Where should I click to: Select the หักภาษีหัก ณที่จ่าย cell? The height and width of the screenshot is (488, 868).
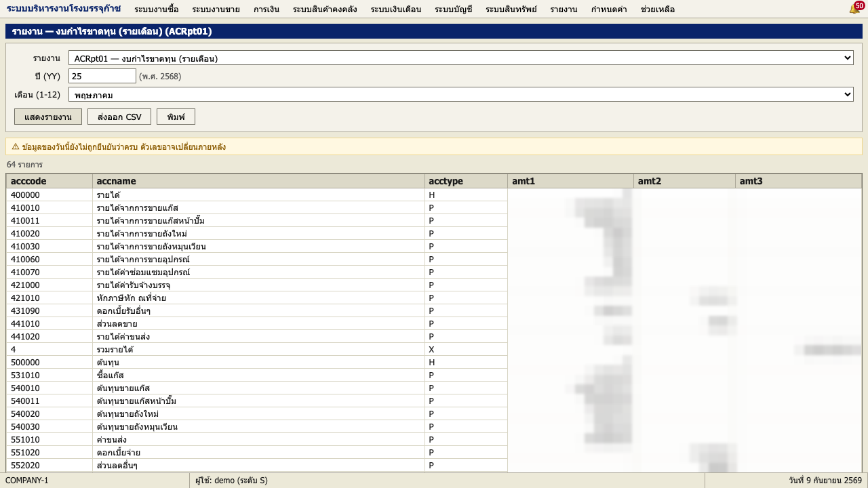258,298
